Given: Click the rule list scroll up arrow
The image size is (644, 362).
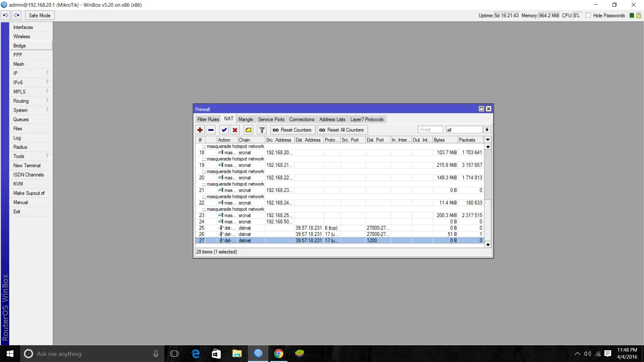Looking at the screenshot, I should pyautogui.click(x=488, y=147).
